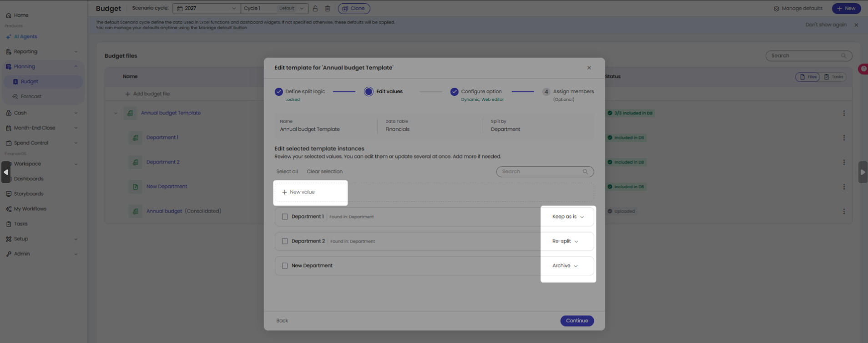Open the Re-split dropdown
The image size is (868, 343).
click(x=565, y=241)
